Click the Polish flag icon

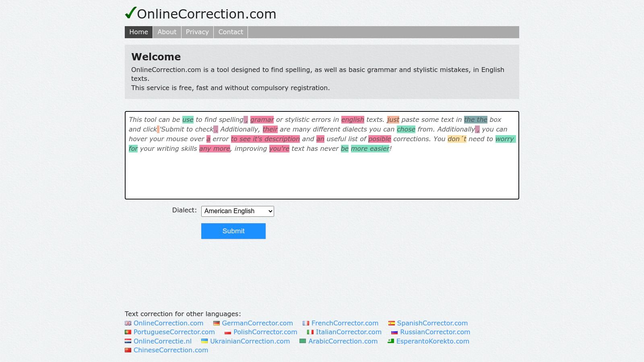228,332
